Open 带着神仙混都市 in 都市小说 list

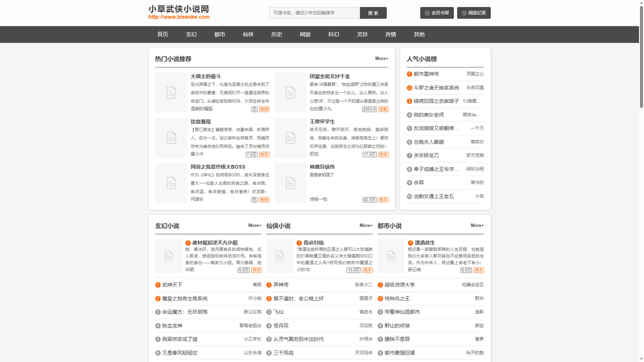[x=402, y=312]
